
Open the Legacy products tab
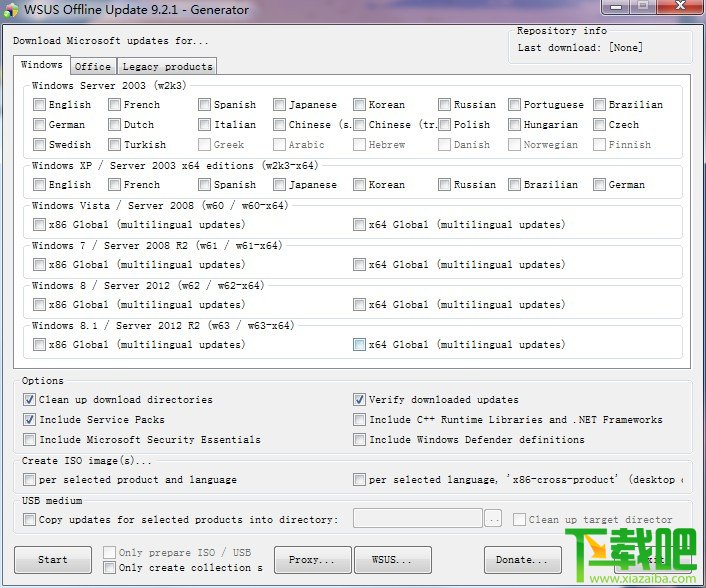[x=167, y=67]
